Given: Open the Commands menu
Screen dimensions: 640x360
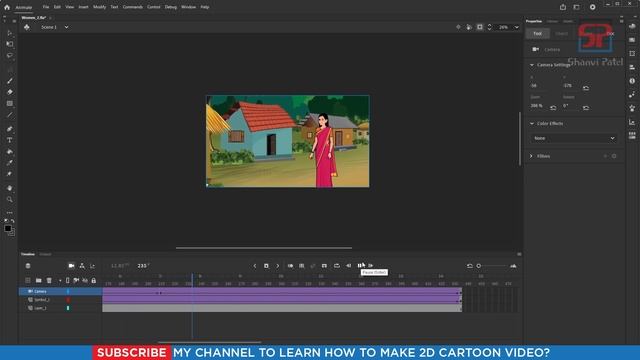Looking at the screenshot, I should coord(133,7).
